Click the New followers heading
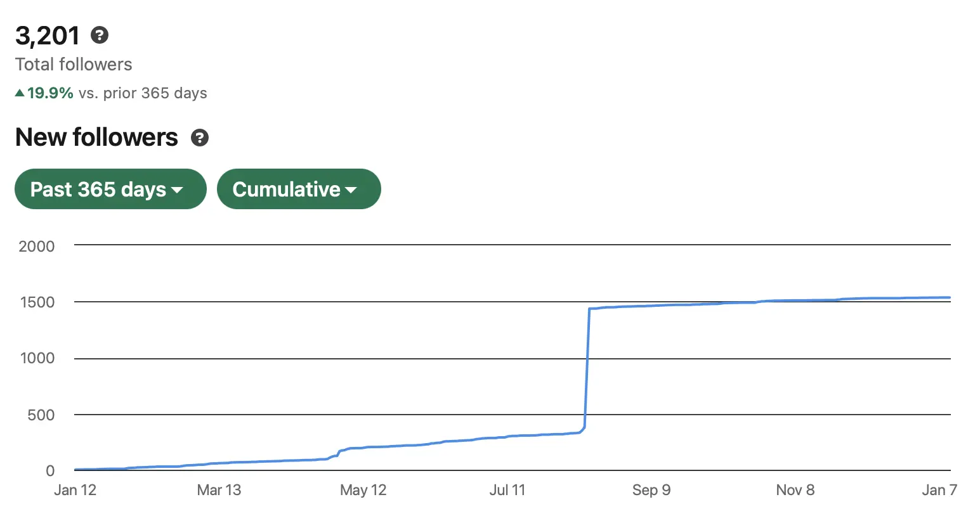This screenshot has height=523, width=980. (96, 137)
